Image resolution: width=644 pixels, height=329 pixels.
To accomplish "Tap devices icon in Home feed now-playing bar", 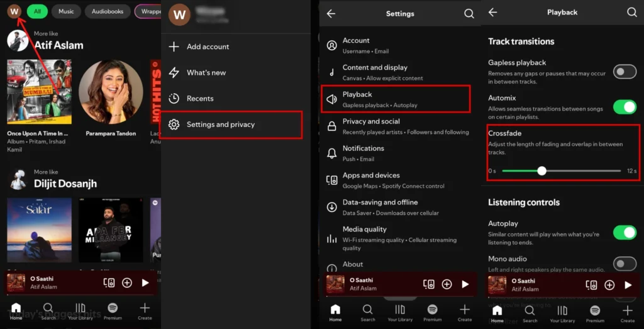I will tap(109, 282).
